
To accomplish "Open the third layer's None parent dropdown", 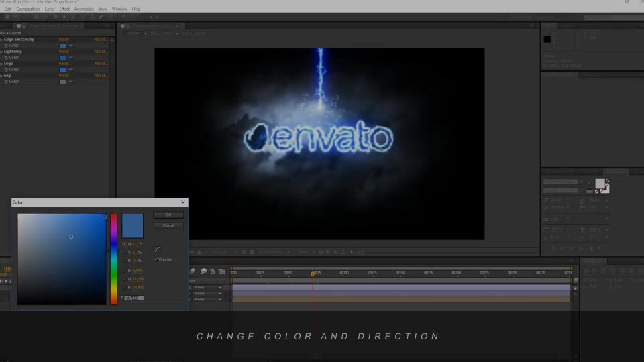I will coord(208,300).
